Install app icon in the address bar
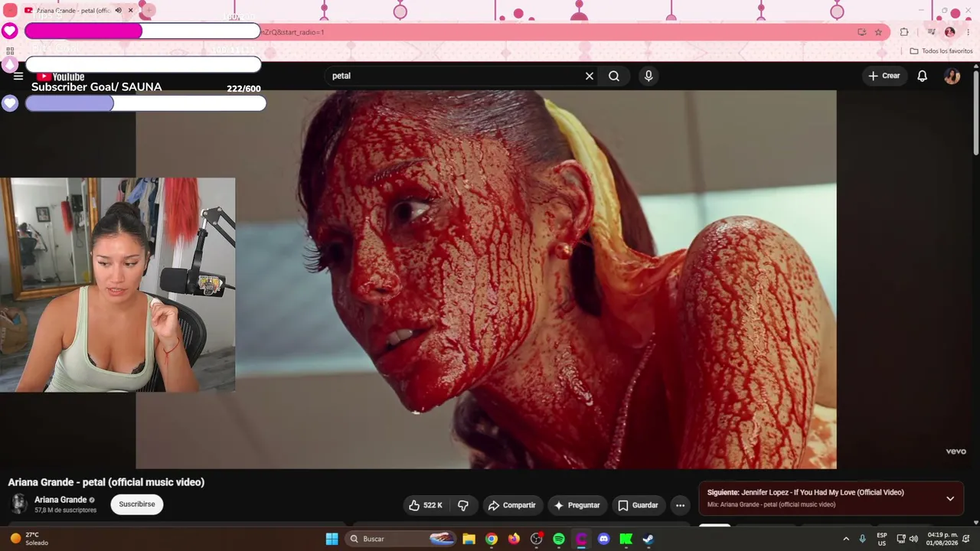This screenshot has height=551, width=980. [862, 32]
